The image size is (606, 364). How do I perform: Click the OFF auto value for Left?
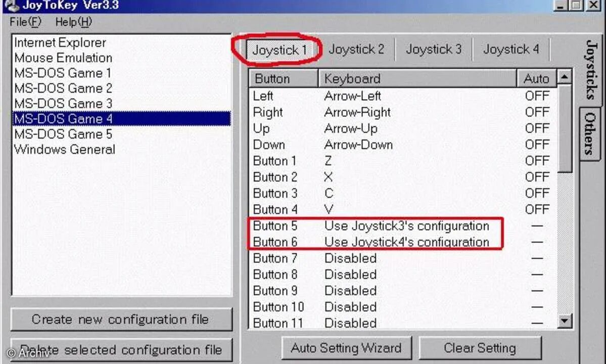[537, 96]
